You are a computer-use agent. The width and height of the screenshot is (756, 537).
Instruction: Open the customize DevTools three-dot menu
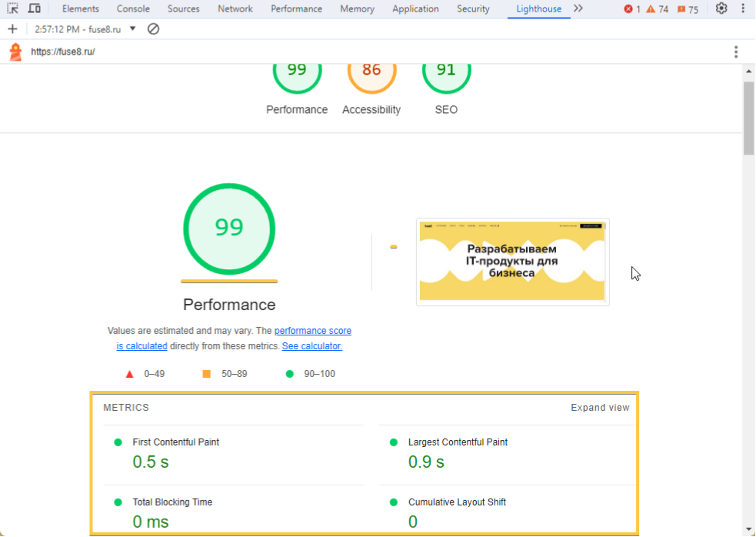743,8
